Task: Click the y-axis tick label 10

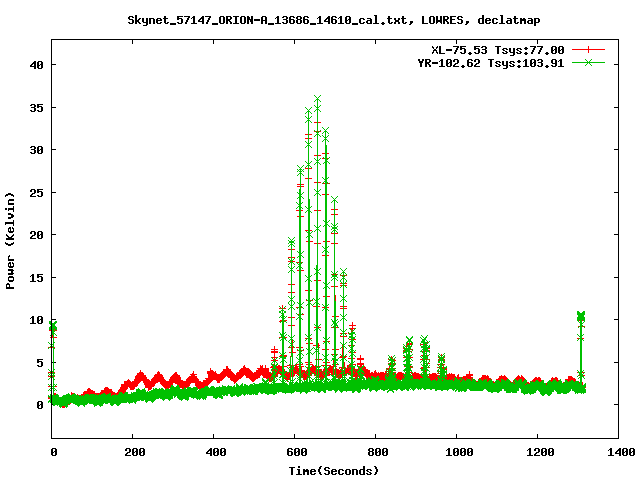Action: 36,320
